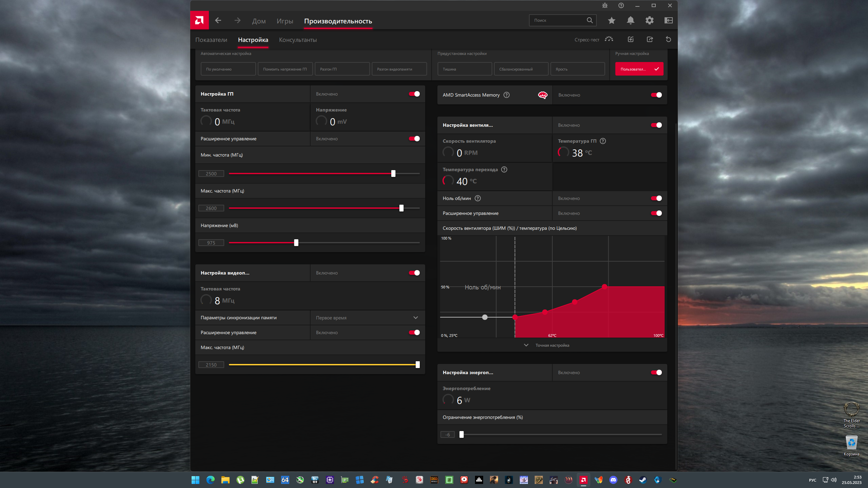Click the AMD logo home icon

click(x=199, y=20)
